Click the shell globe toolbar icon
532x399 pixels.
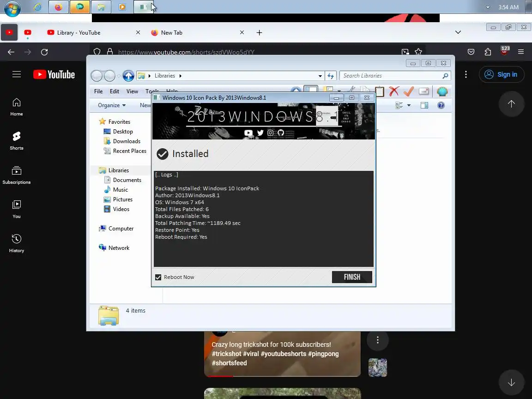pyautogui.click(x=442, y=91)
